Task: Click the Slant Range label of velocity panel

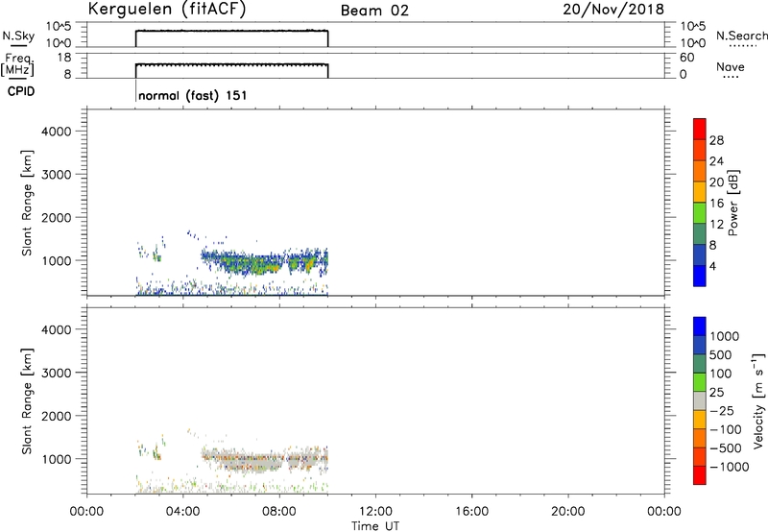Action: tap(27, 401)
